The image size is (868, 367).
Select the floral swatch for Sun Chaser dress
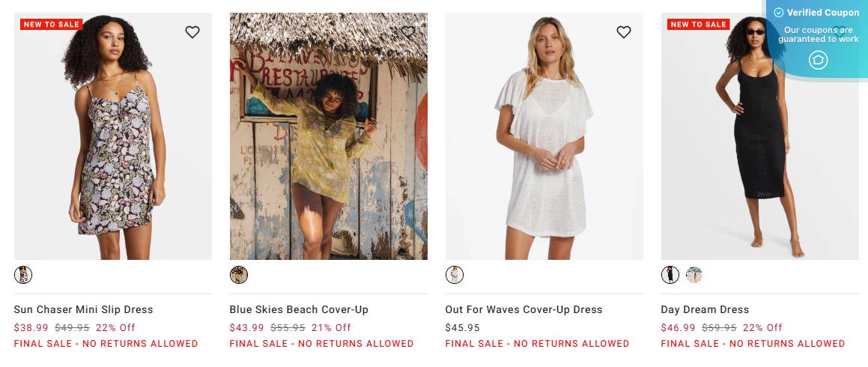point(23,275)
